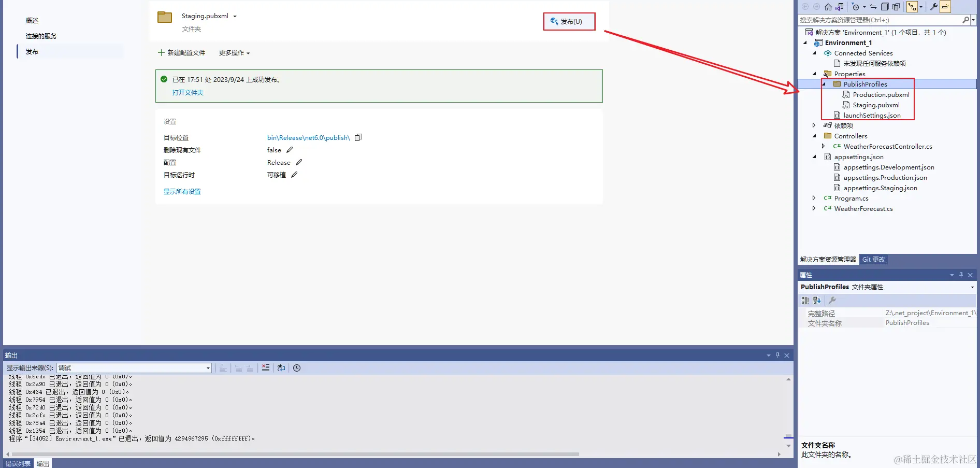The height and width of the screenshot is (468, 980).
Task: Open the file nesting options dropdown arrow
Action: (920, 7)
